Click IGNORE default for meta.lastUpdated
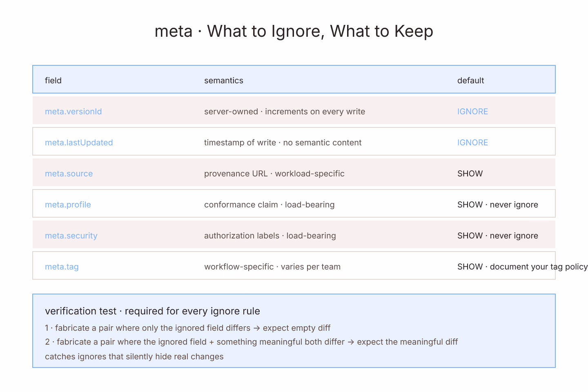The image size is (588, 392). (472, 143)
